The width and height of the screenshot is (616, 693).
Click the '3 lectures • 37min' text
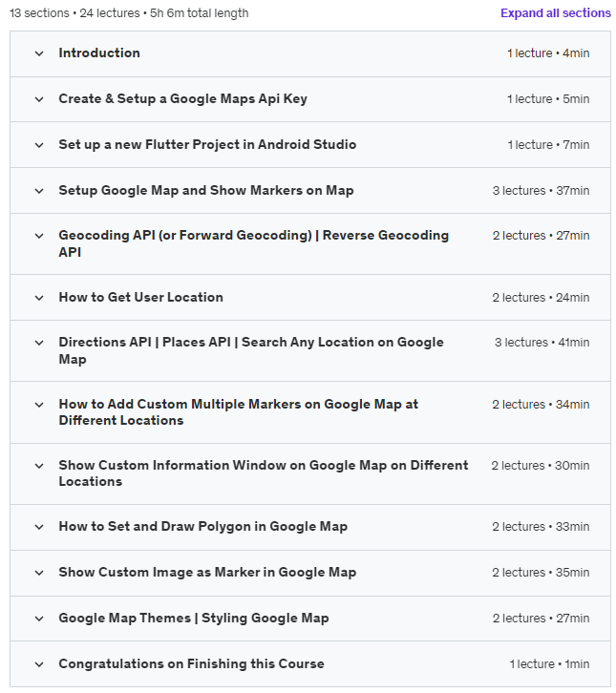tap(542, 191)
